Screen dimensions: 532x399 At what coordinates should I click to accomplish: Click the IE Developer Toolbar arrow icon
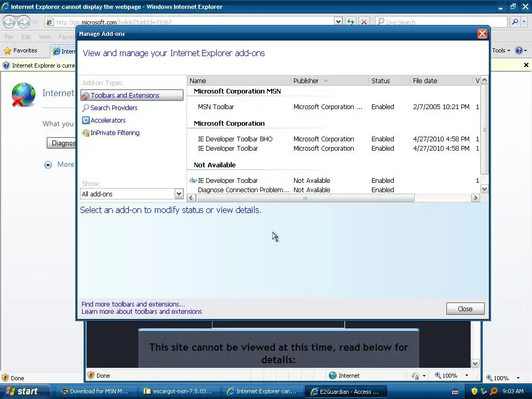point(193,180)
